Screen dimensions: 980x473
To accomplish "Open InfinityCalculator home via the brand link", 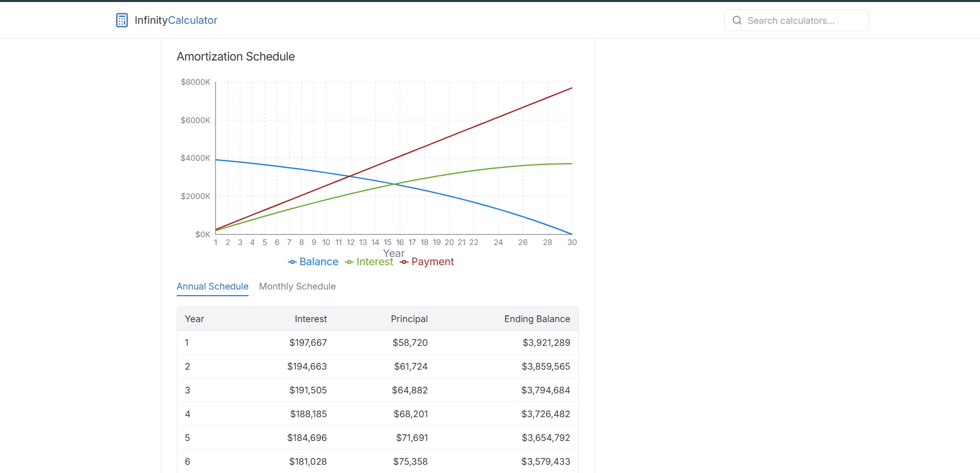I will 166,20.
